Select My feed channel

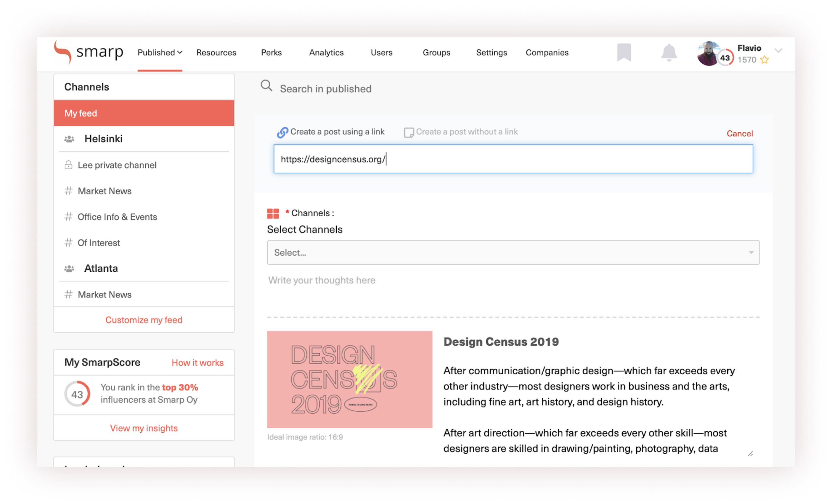(144, 113)
